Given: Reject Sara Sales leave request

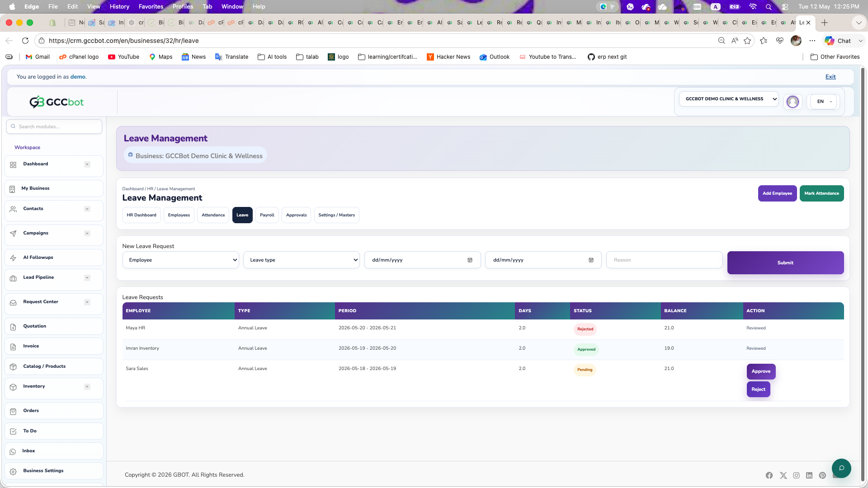Looking at the screenshot, I should (x=759, y=389).
